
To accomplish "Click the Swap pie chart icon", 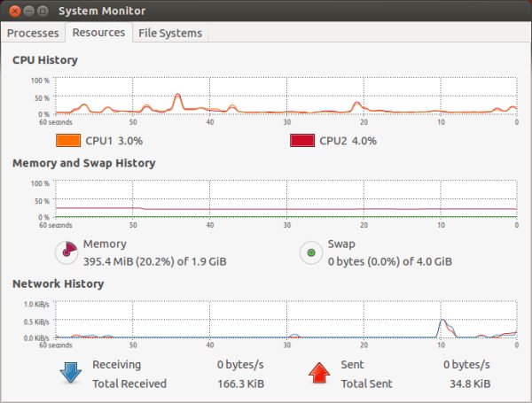I will [x=310, y=252].
